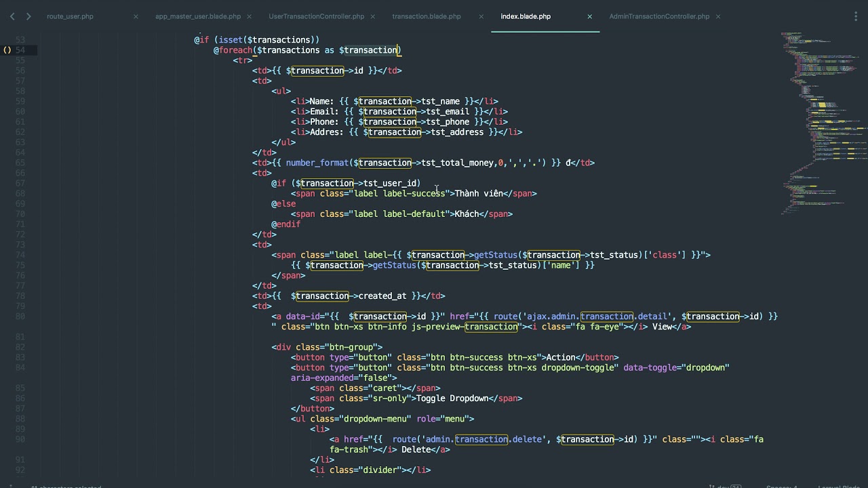Close the route_user.php tab
The width and height of the screenshot is (868, 488).
[x=136, y=16]
